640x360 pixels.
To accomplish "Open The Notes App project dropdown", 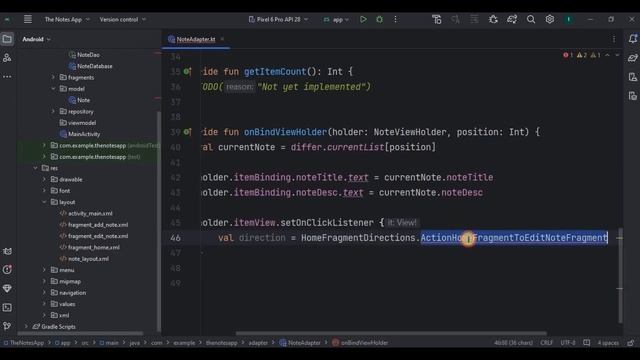I will 67,19.
